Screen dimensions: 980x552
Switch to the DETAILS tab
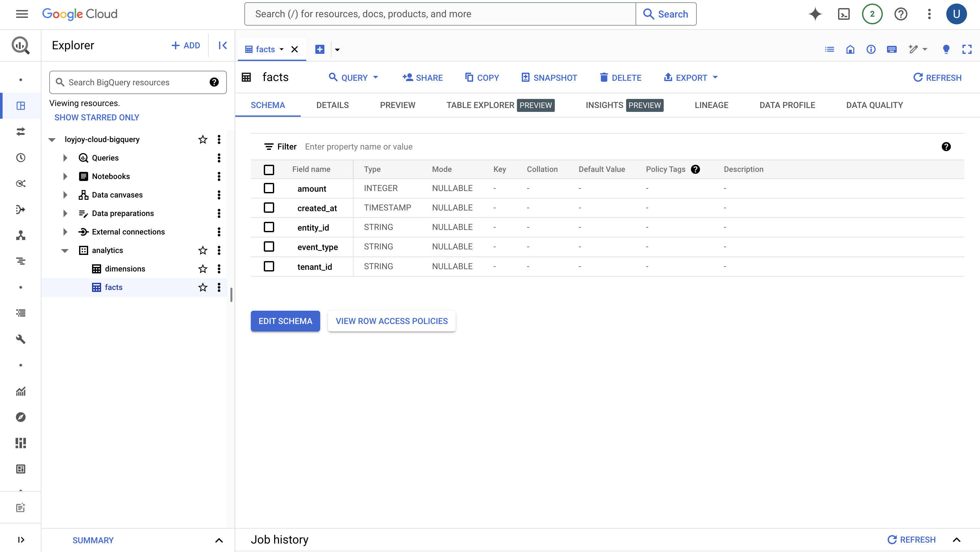click(x=332, y=105)
